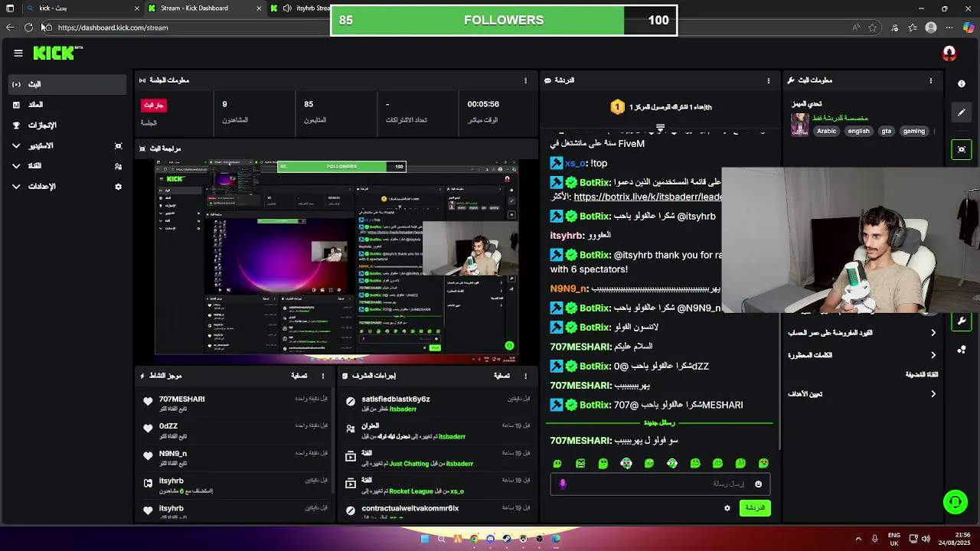Reload the page with the browser refresh icon

pyautogui.click(x=28, y=28)
